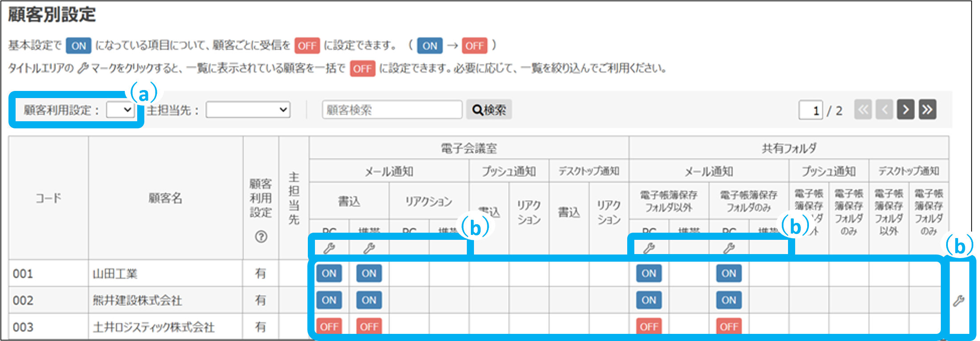This screenshot has width=980, height=341.
Task: Click the wrench icon at the table's right edge
Action: [x=959, y=301]
